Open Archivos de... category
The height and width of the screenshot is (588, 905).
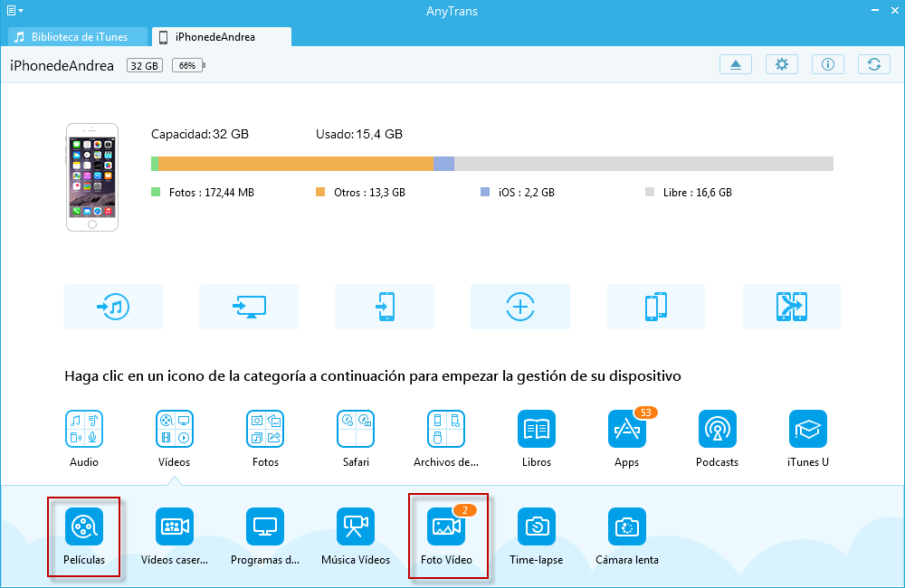(446, 439)
